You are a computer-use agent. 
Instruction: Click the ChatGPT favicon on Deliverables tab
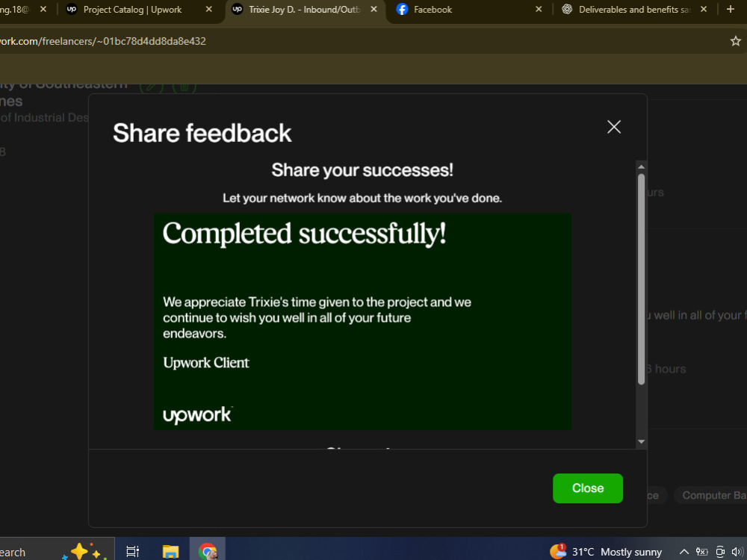(x=567, y=10)
